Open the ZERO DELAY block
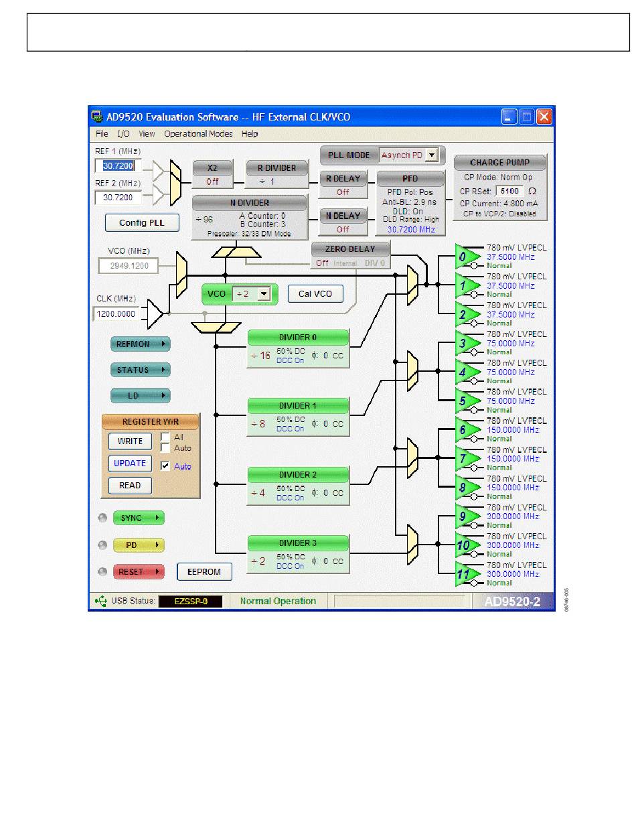The height and width of the screenshot is (840, 636). tap(350, 256)
